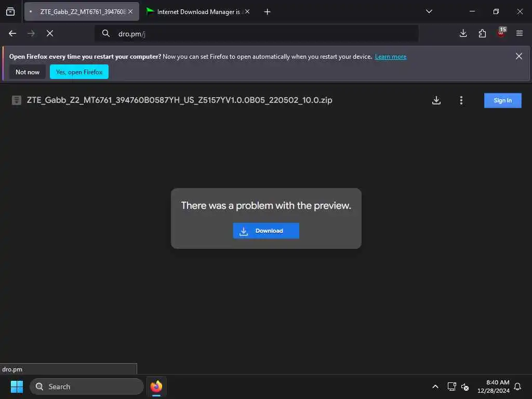Close the ZTE_Gabb_Z2_MT6761 tab
Screen dimensions: 532x399
coord(130,11)
